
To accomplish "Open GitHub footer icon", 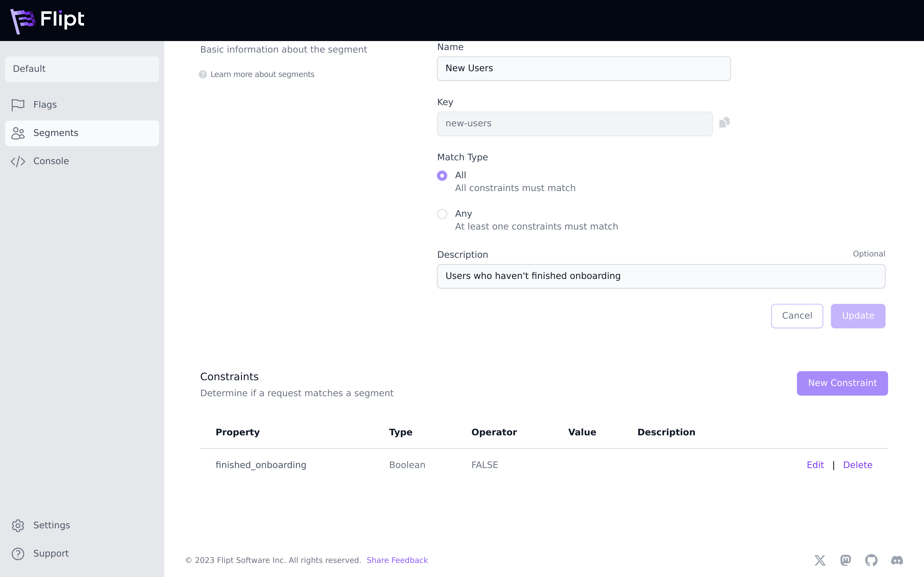I will 871,560.
